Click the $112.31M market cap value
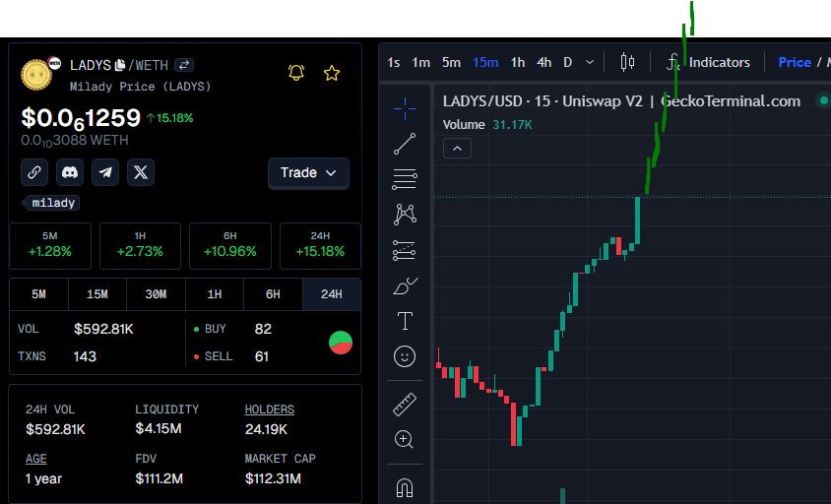 [x=273, y=479]
